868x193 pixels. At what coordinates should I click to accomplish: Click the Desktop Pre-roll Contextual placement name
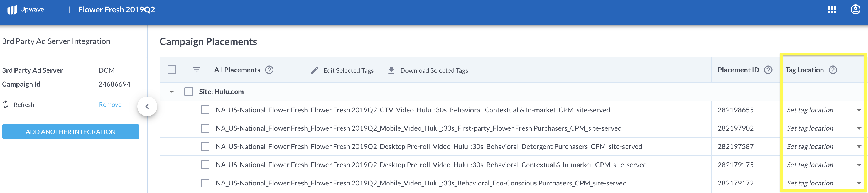click(x=431, y=165)
